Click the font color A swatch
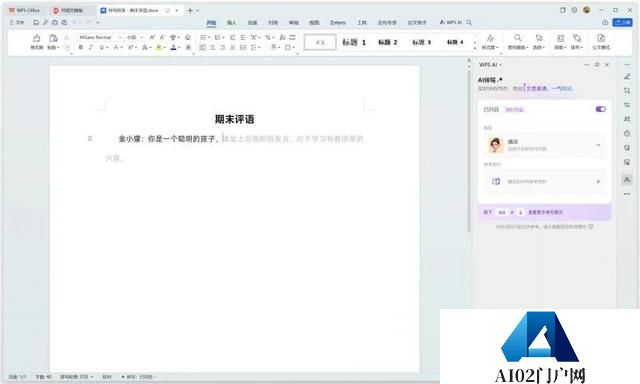 [173, 48]
